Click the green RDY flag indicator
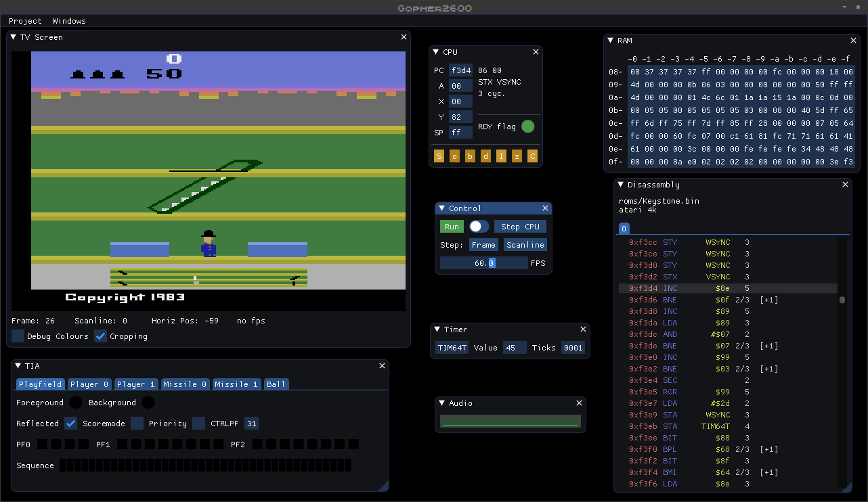Screen dimensions: 868x502 [x=528, y=127]
